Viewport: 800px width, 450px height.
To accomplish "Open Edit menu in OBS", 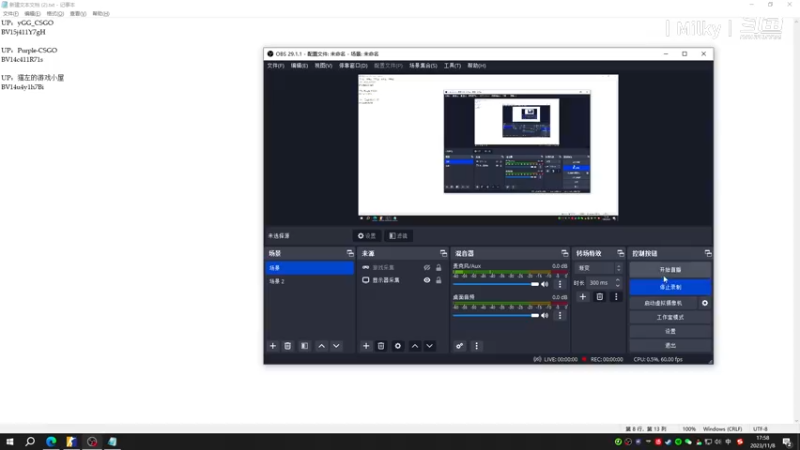I will tap(299, 66).
